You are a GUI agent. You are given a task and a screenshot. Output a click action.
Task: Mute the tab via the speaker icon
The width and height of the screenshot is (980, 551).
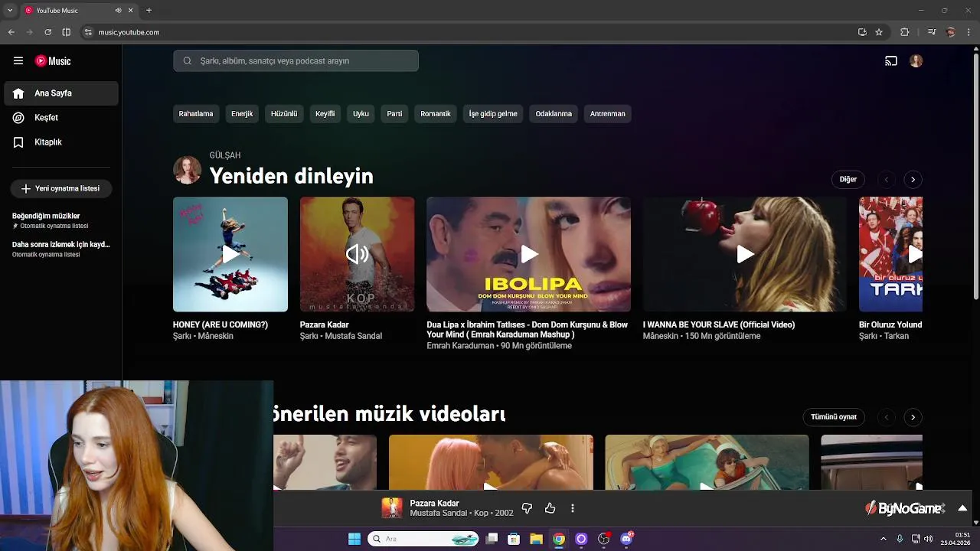tap(118, 11)
